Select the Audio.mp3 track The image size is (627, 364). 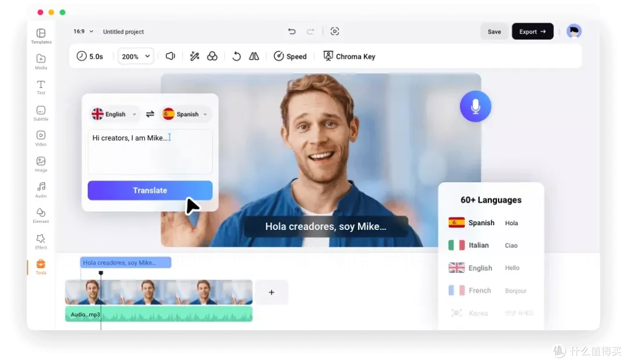click(158, 314)
